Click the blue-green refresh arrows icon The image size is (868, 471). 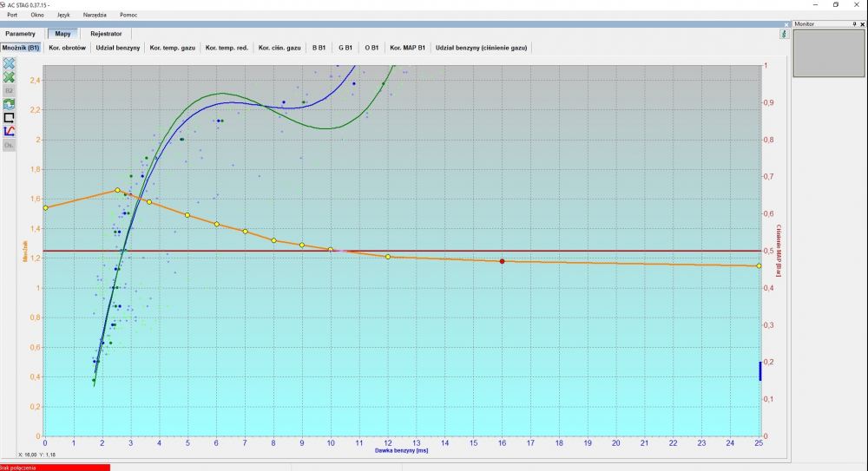9,104
